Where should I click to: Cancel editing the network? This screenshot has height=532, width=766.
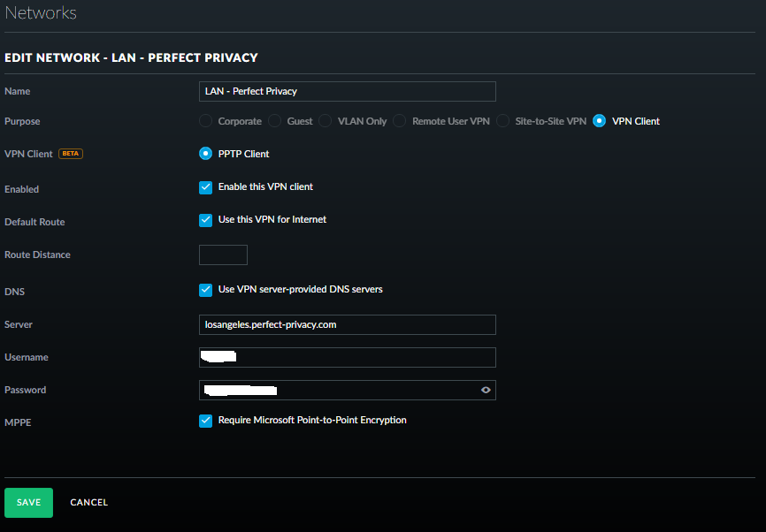tap(88, 503)
